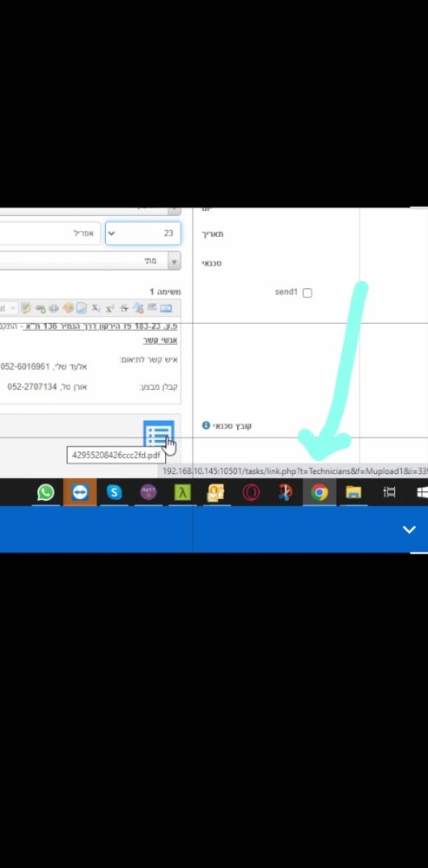Open the Opera browser taskbar icon

point(251,492)
